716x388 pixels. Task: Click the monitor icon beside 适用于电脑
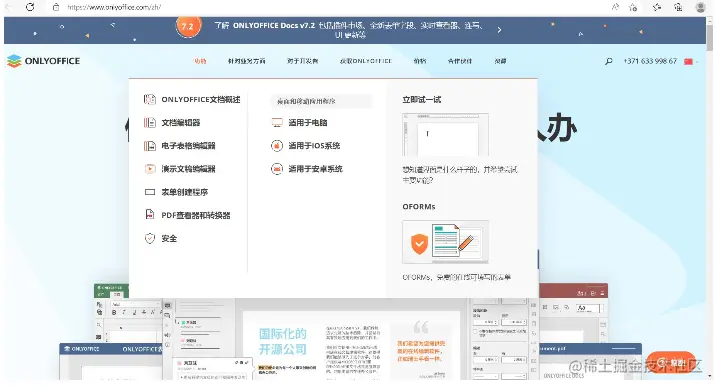click(x=277, y=122)
